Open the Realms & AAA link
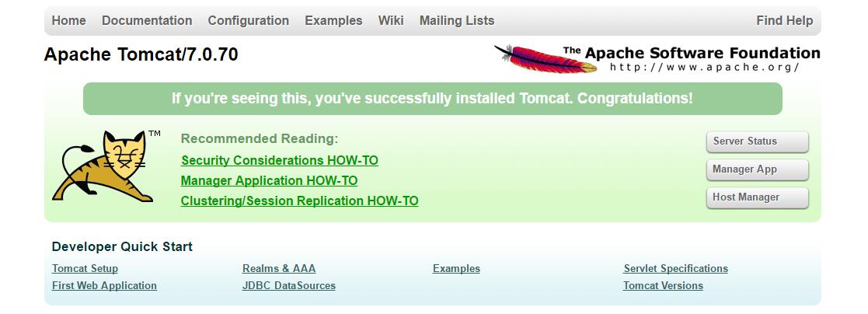The width and height of the screenshot is (868, 314). (x=279, y=269)
